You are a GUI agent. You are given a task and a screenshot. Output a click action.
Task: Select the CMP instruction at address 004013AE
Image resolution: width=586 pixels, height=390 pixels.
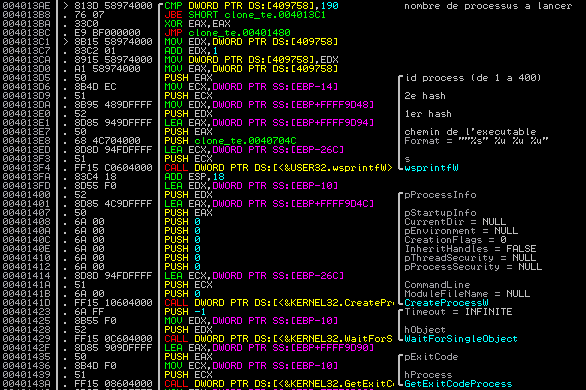tap(251, 6)
